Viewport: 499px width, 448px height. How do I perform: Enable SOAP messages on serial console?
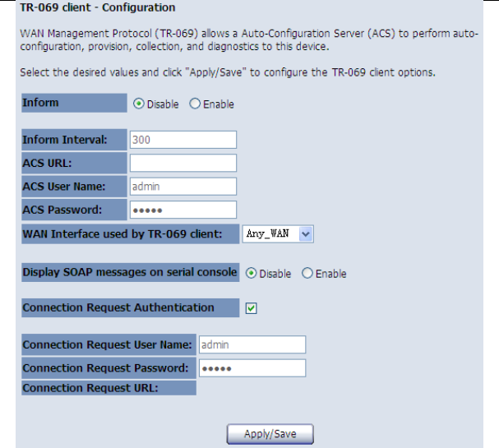(x=307, y=274)
